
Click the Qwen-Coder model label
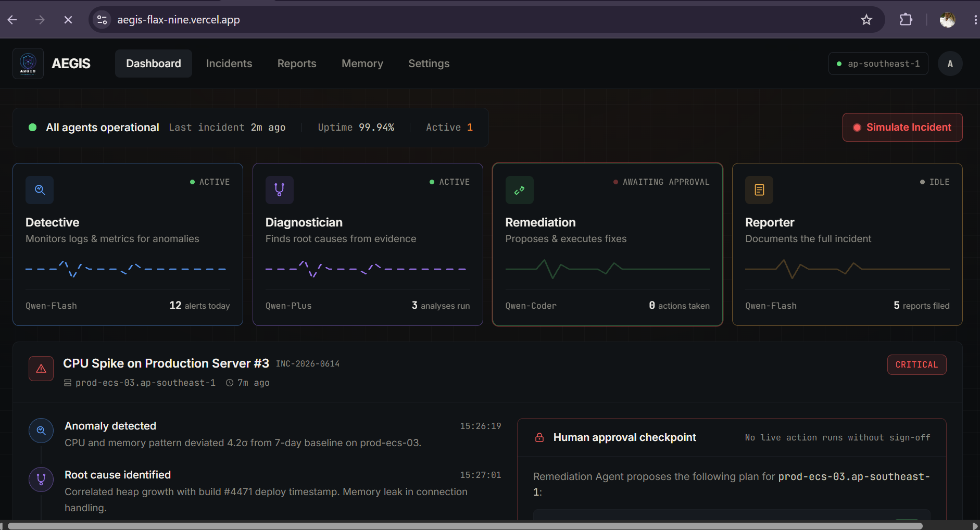click(x=531, y=306)
